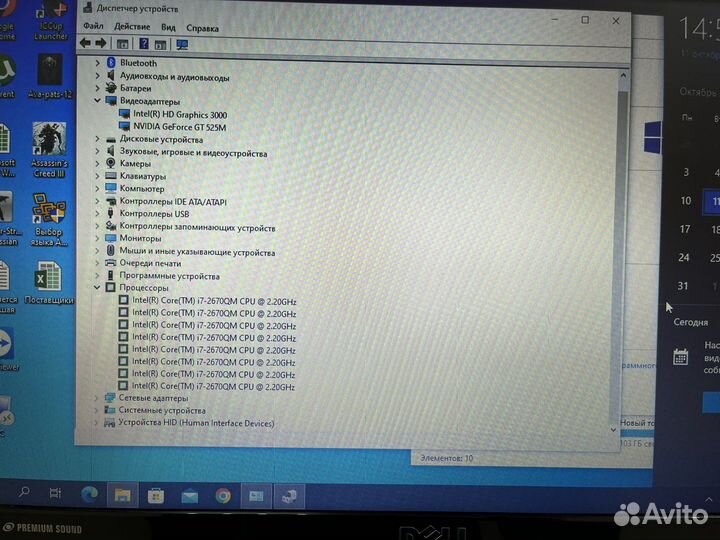720x540 pixels.
Task: Select Контроллеры IDE ATA/ATAPI
Action: 173,201
